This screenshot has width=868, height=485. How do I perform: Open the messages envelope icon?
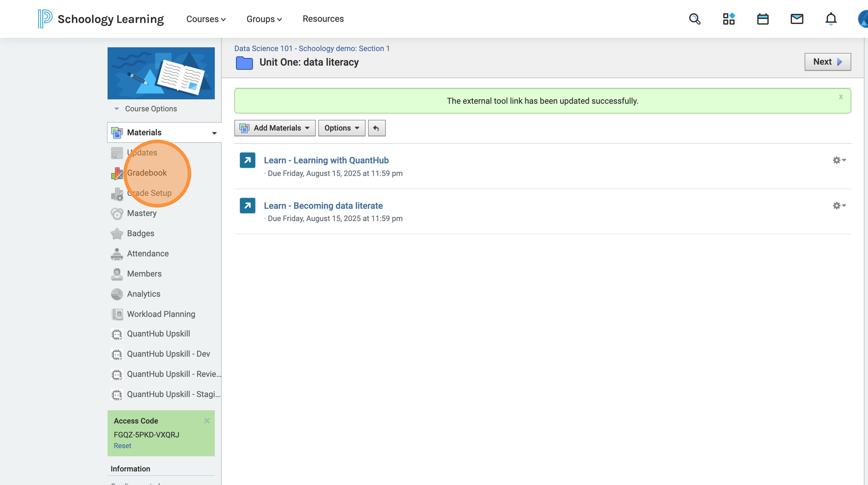pyautogui.click(x=797, y=19)
